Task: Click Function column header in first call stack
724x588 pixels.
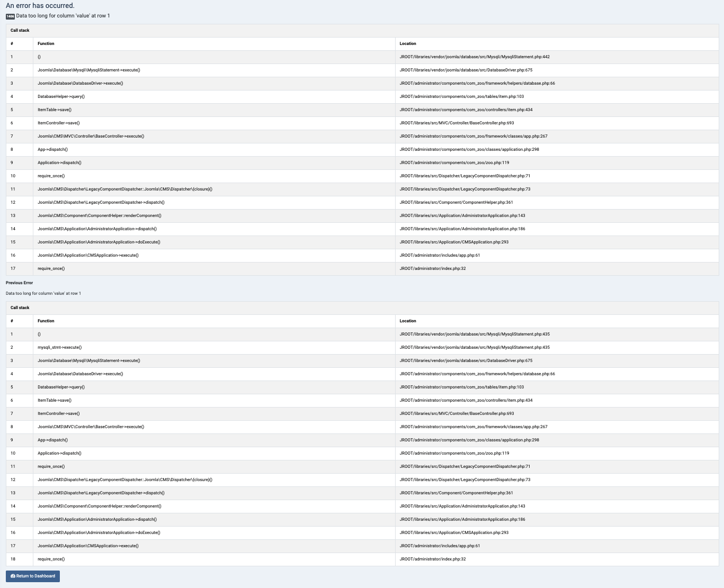Action: pos(46,43)
